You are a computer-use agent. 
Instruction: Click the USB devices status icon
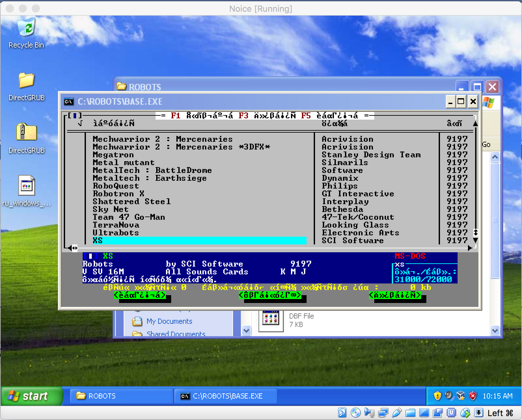[x=397, y=413]
